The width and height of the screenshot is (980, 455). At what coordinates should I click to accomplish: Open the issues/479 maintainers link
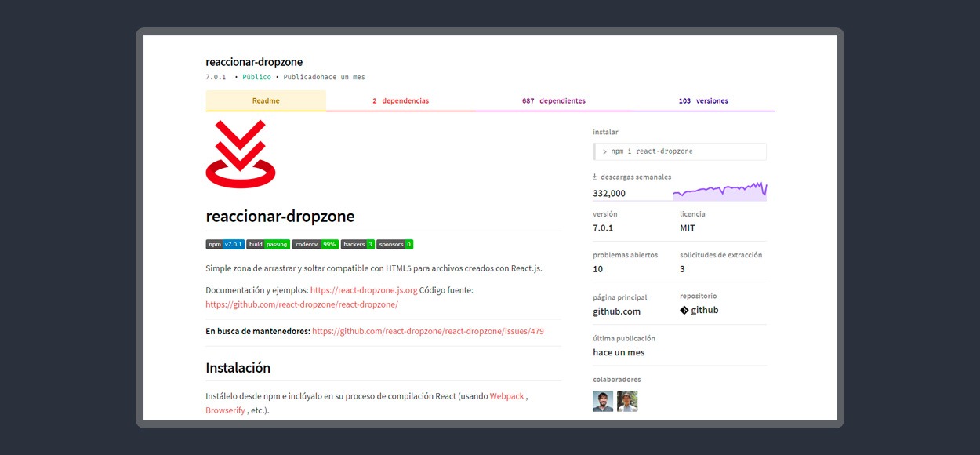pyautogui.click(x=428, y=331)
